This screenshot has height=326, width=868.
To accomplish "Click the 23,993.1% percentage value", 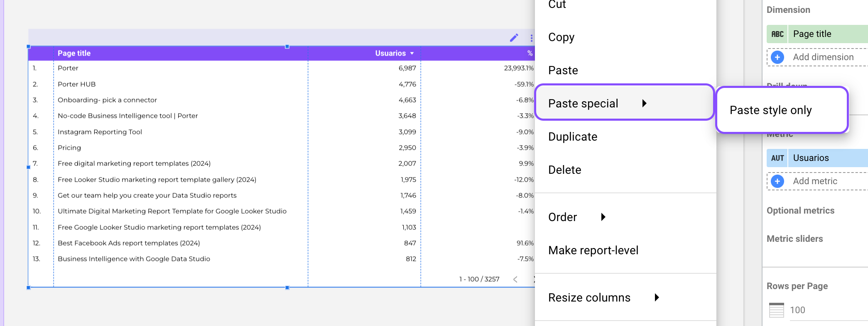I will pos(519,68).
